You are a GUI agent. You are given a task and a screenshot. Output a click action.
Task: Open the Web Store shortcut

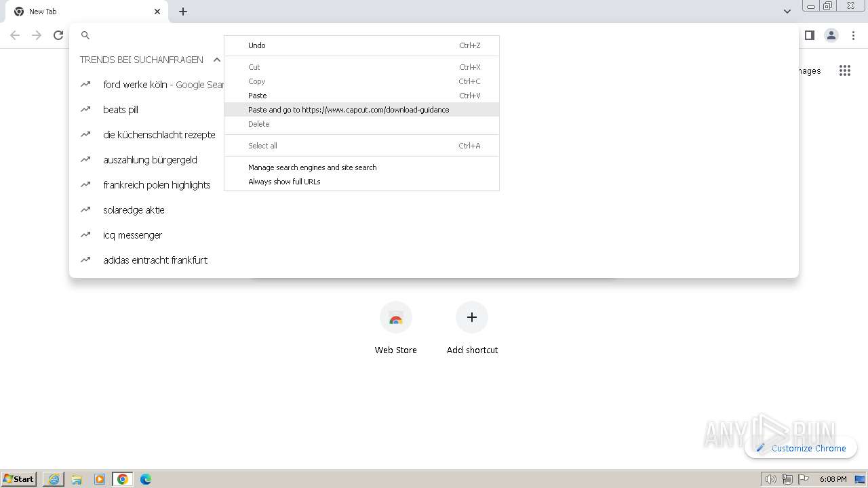[x=396, y=328]
